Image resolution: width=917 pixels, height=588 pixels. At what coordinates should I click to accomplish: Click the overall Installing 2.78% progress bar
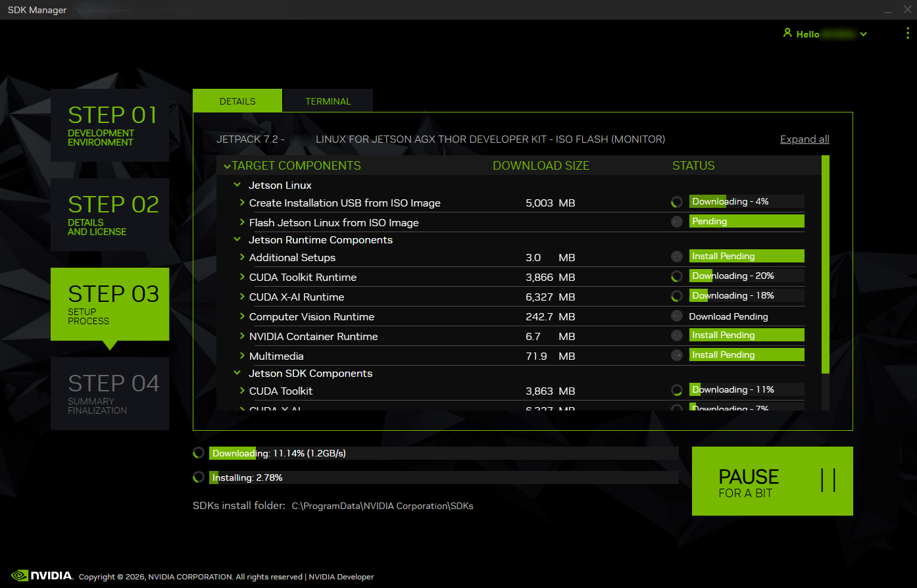click(x=444, y=478)
